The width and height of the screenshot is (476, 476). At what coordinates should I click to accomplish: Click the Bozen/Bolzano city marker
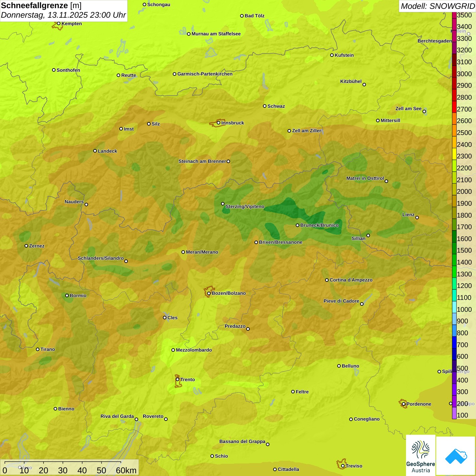209,293
